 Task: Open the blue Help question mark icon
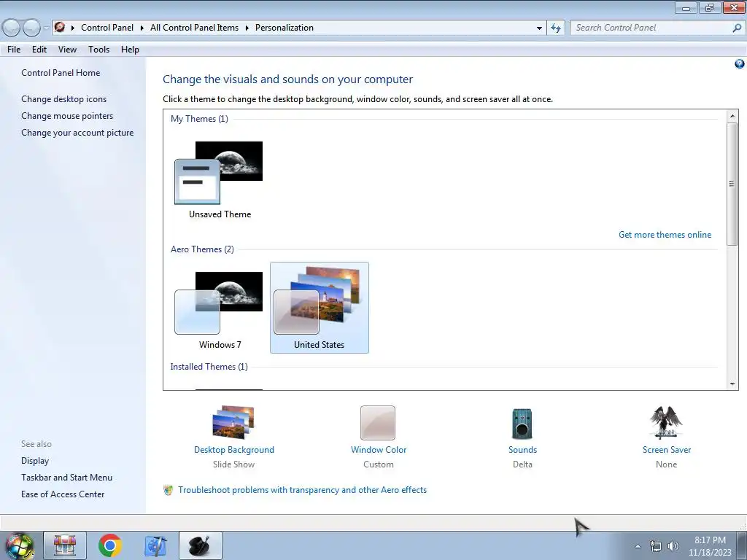pos(740,64)
